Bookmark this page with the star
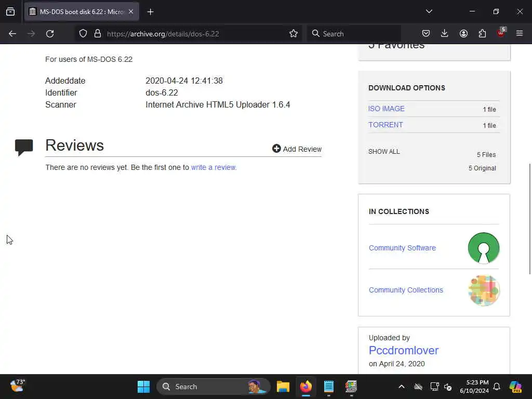 pos(294,34)
